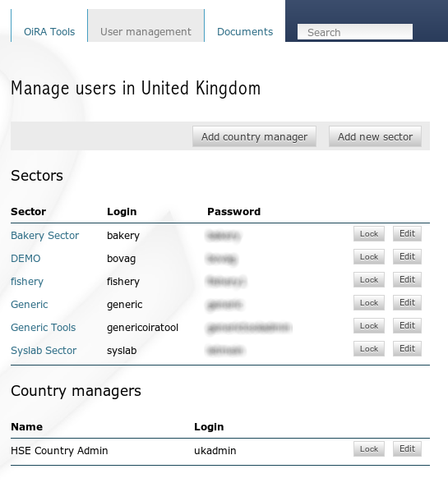The width and height of the screenshot is (448, 492).
Task: Open the Bakery Sector link
Action: pos(45,236)
